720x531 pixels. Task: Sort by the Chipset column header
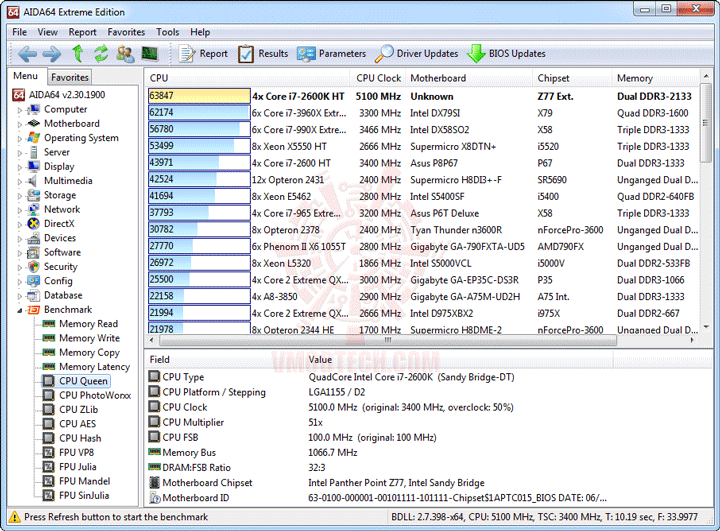(x=572, y=78)
